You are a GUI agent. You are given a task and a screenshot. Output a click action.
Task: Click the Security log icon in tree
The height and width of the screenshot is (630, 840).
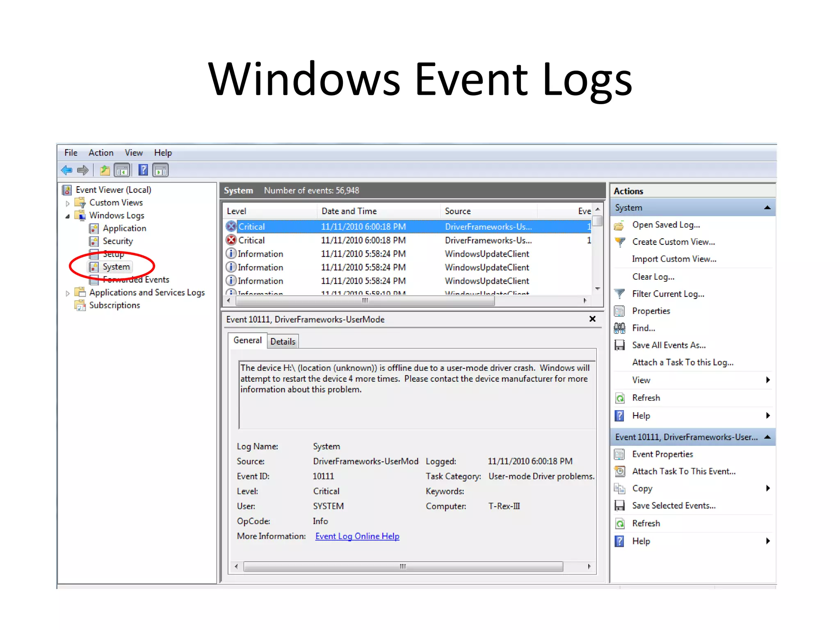pos(94,241)
